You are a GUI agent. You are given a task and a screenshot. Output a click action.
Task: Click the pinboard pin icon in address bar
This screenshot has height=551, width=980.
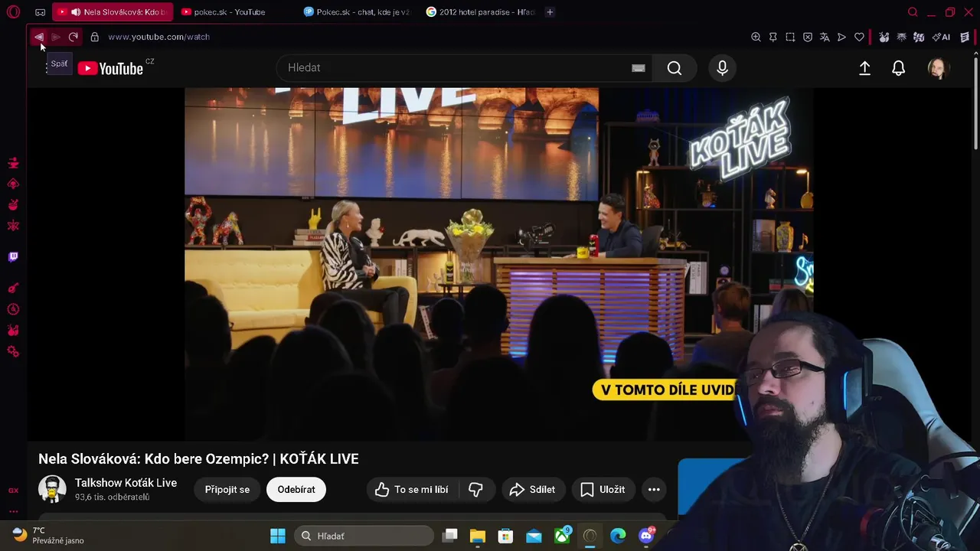773,37
